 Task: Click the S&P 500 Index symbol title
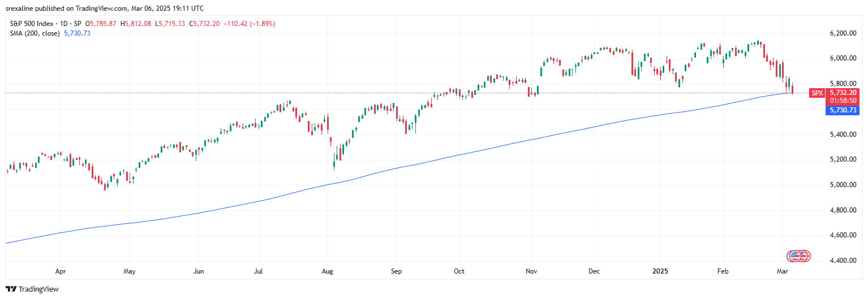pyautogui.click(x=33, y=24)
